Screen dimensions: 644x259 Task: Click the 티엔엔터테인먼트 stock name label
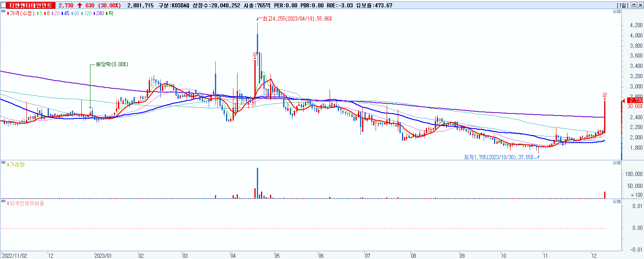pyautogui.click(x=31, y=5)
